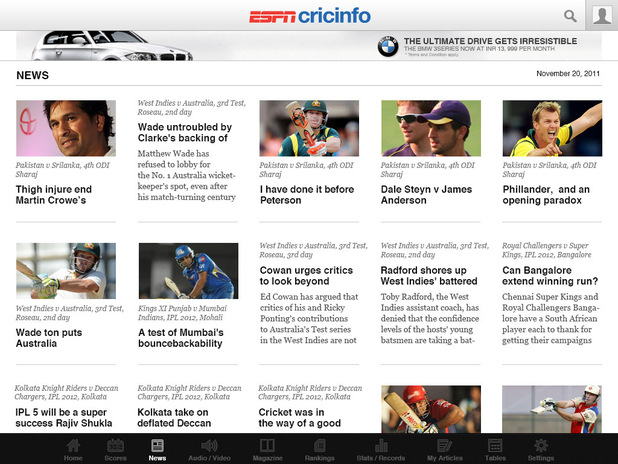The image size is (618, 464).
Task: Tap the white BMW car banner image
Action: 112,46
